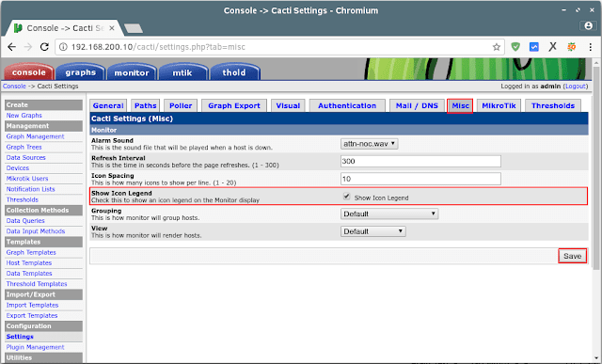
Task: Open Plugin Management in sidebar
Action: tap(35, 347)
